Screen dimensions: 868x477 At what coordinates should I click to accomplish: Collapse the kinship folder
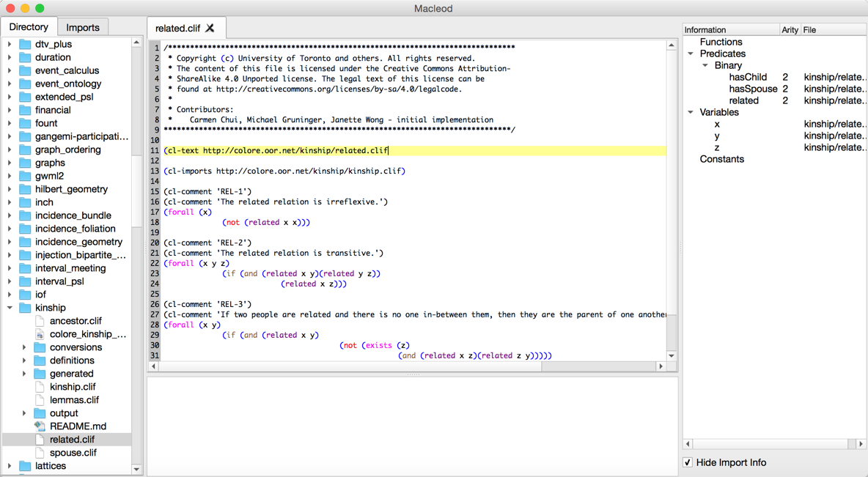pyautogui.click(x=10, y=308)
